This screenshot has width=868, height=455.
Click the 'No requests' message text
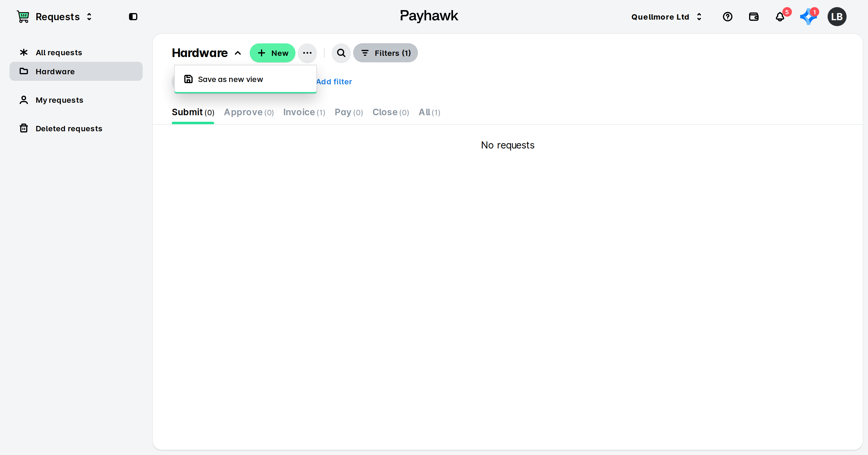[x=507, y=145]
